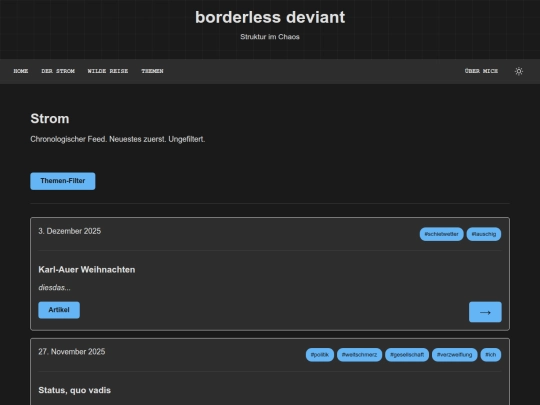The height and width of the screenshot is (405, 540).
Task: Choose the #verzweiflung tag
Action: coord(454,355)
